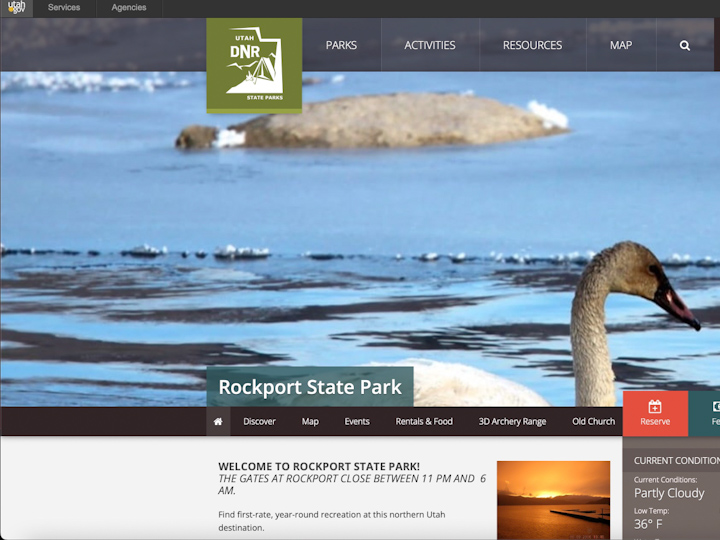This screenshot has height=540, width=720.
Task: Click the red Reserve calendar button
Action: pos(655,413)
